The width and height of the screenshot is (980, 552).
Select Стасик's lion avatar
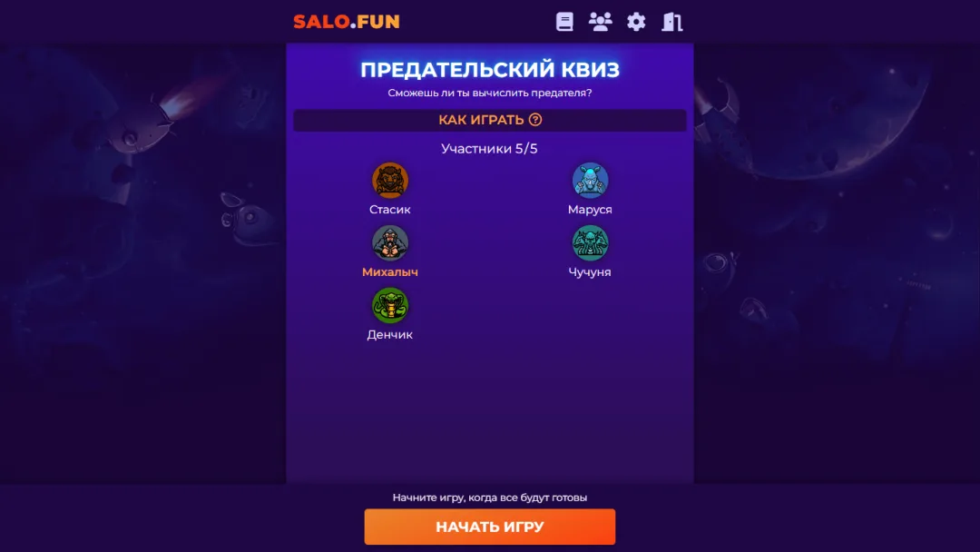390,181
